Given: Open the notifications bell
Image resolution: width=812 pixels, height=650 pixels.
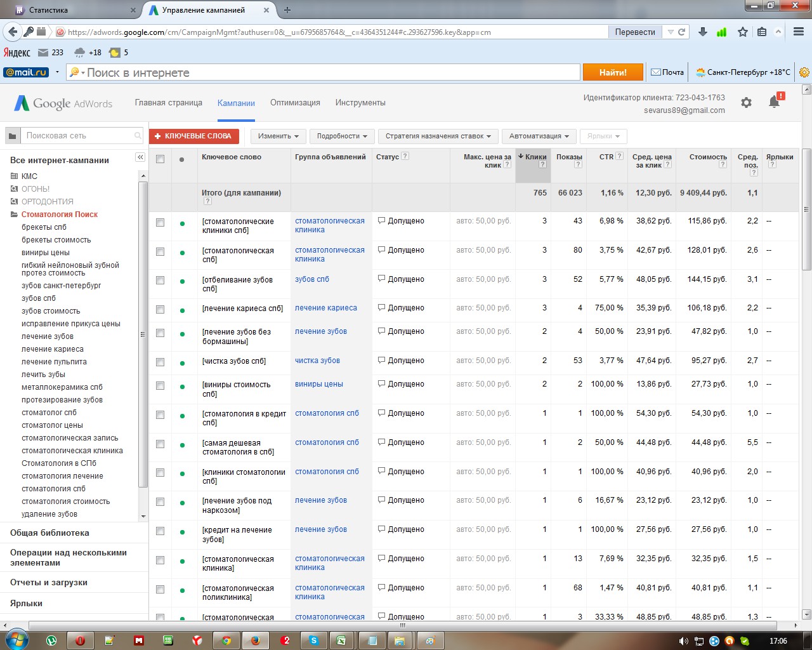Looking at the screenshot, I should pos(775,102).
